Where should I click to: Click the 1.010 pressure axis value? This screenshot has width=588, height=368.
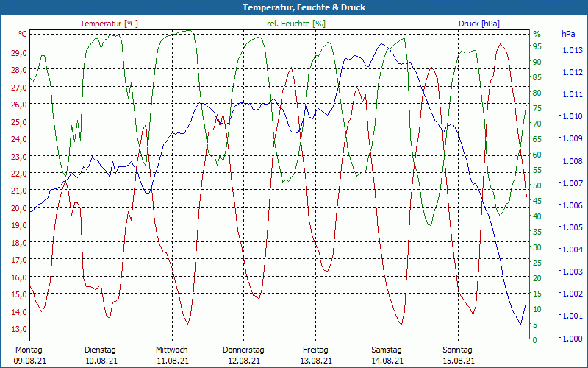click(x=573, y=116)
